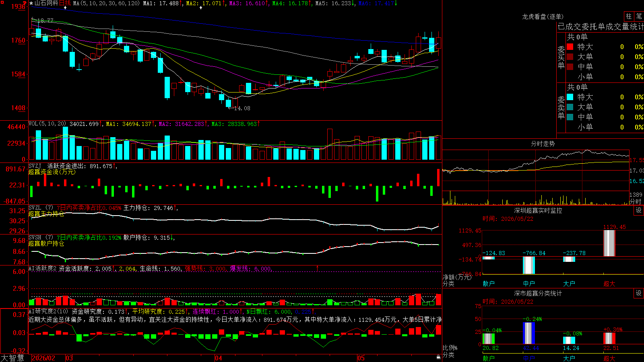Click the red square icon in the top-left corner
Viewport: 644px width, 362px height.
tap(2, 2)
